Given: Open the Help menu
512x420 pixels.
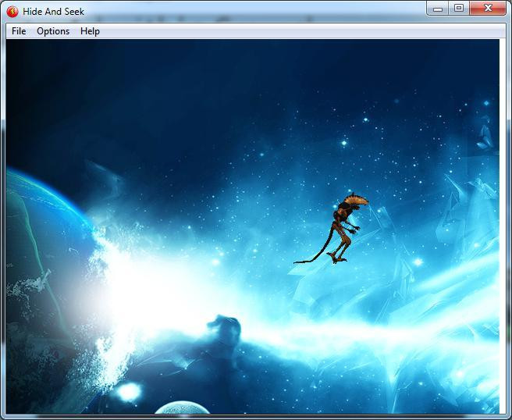Looking at the screenshot, I should point(90,31).
